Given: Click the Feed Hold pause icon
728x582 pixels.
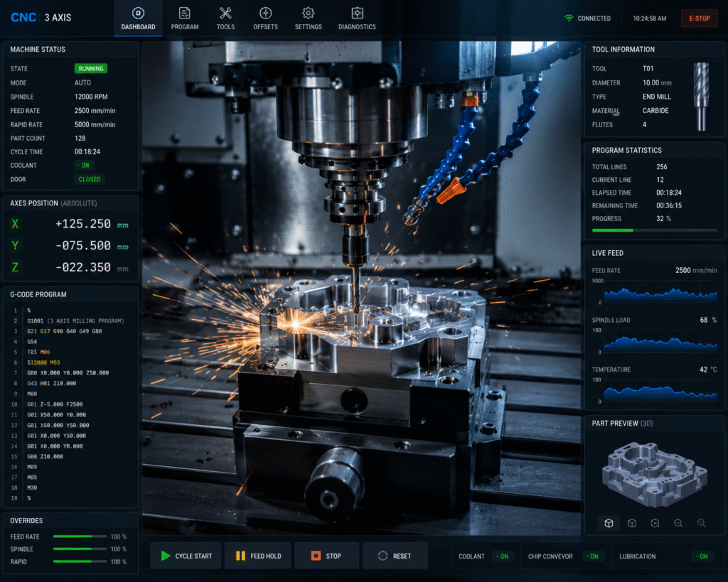Looking at the screenshot, I should point(240,556).
